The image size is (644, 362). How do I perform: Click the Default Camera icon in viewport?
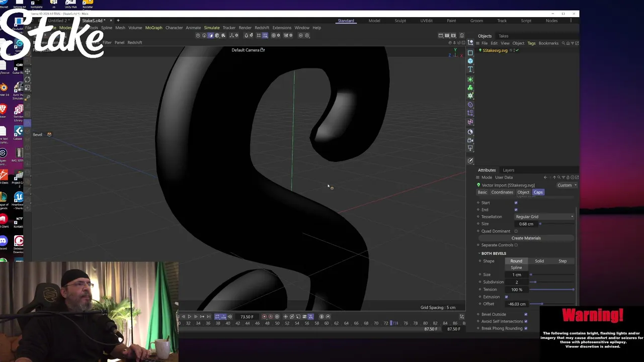pos(262,50)
